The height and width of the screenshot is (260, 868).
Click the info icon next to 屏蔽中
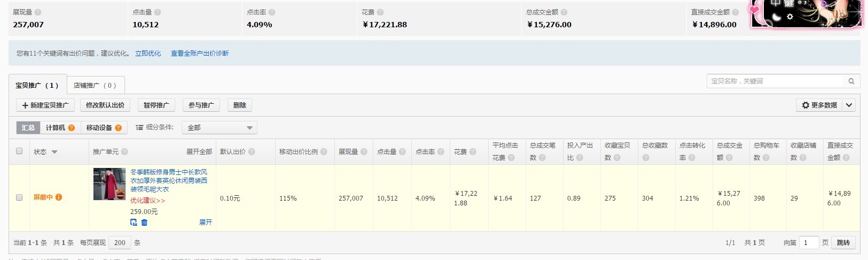[x=59, y=197]
